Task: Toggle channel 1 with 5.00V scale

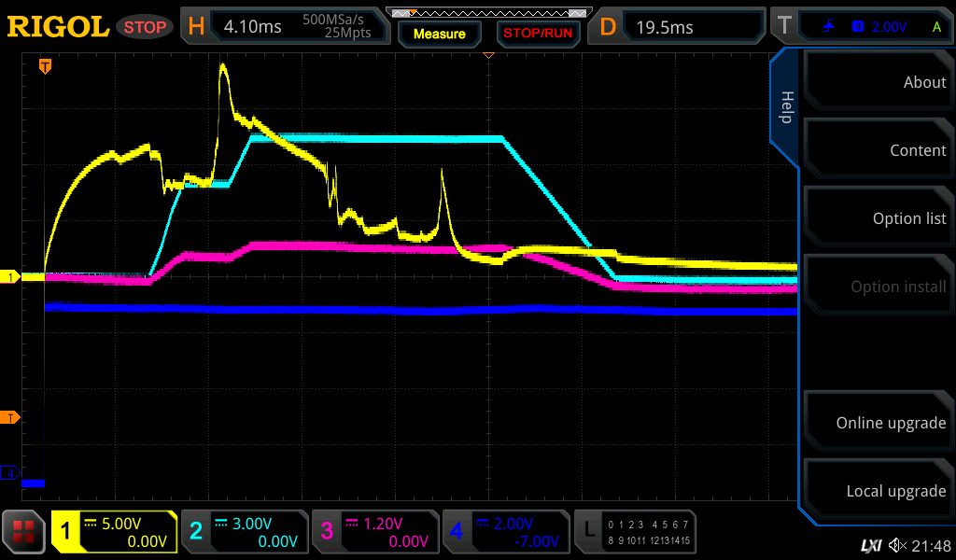Action: (x=115, y=532)
